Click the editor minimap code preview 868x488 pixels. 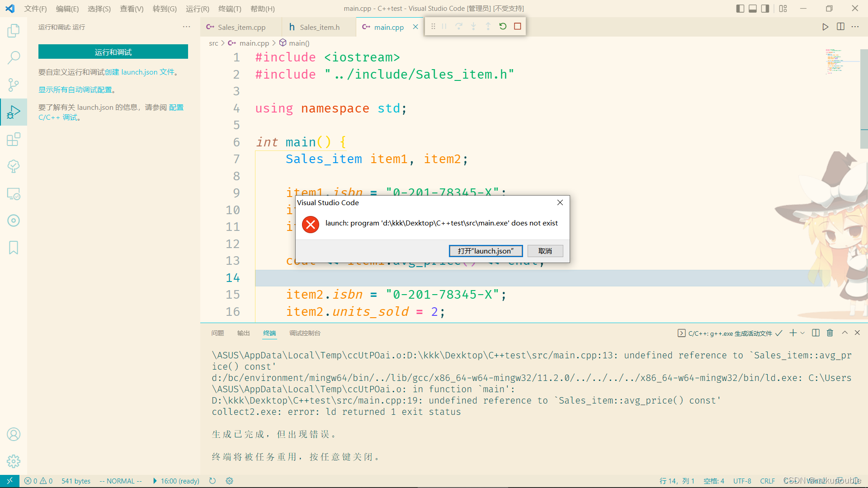click(834, 61)
